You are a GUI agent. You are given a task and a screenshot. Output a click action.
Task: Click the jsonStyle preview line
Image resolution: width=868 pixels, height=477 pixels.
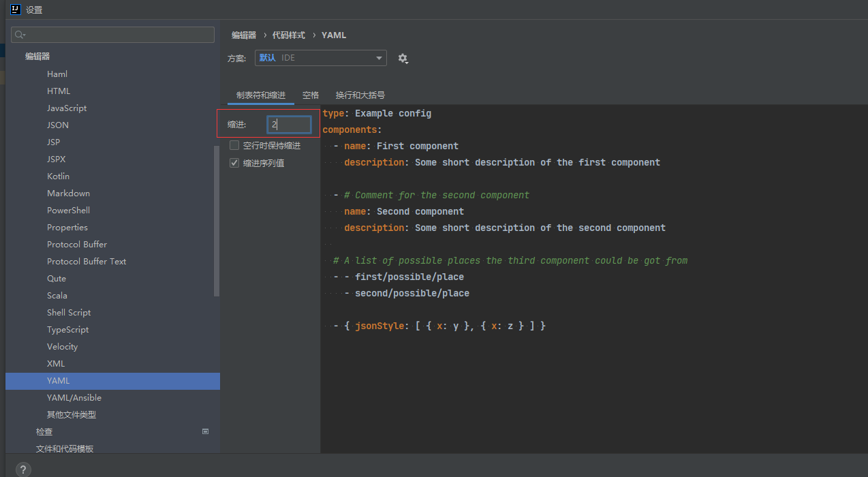(439, 326)
